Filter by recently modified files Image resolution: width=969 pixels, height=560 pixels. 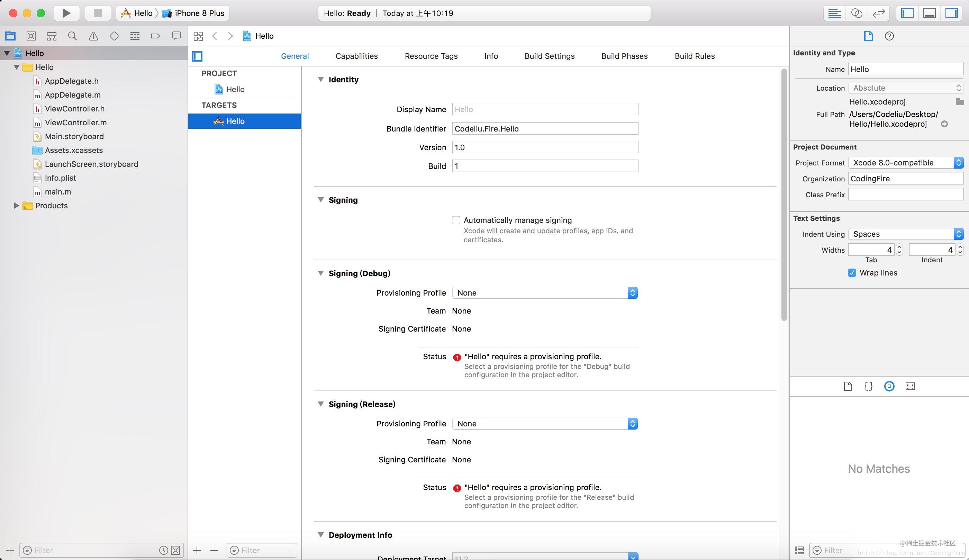pos(163,550)
